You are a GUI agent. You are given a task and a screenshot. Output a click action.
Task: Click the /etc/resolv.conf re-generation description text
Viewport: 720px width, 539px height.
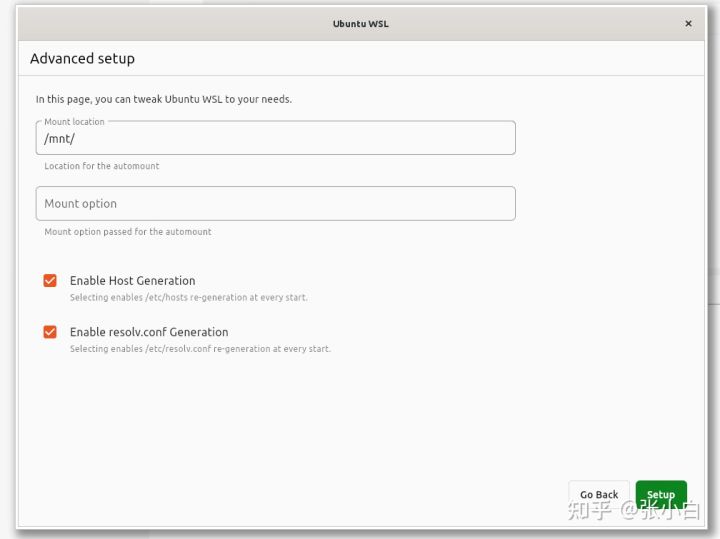tap(200, 349)
